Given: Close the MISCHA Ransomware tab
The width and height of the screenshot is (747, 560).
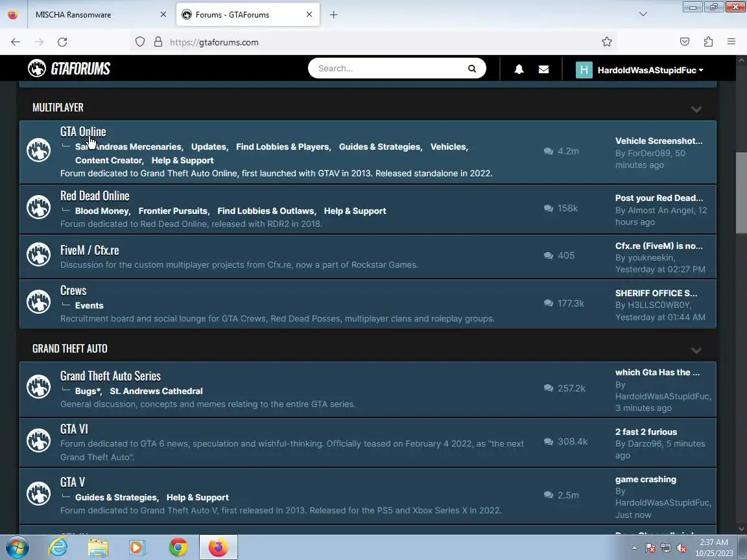Looking at the screenshot, I should (163, 14).
